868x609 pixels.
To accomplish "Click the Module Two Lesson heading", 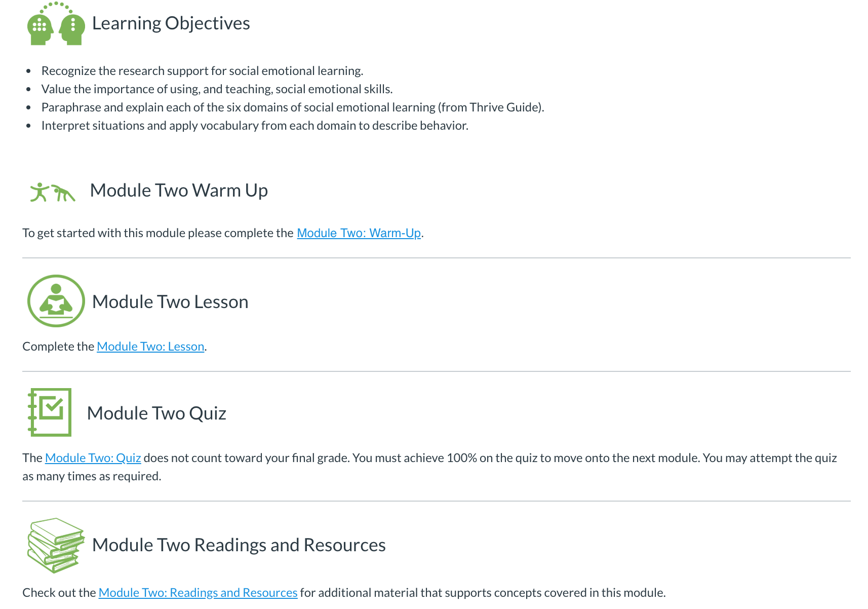I will [x=170, y=302].
